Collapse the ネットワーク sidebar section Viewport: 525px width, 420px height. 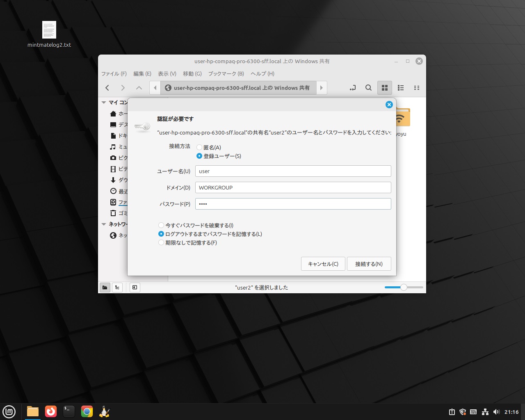[x=104, y=224]
